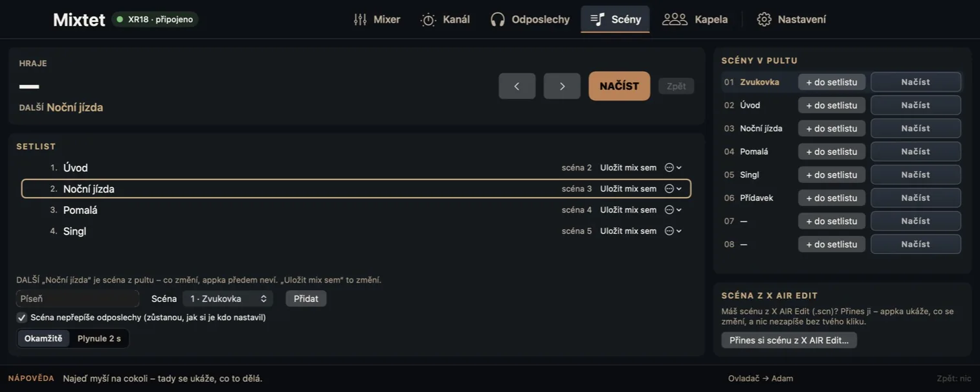Advance to next song with right arrow
980x392 pixels.
(562, 86)
